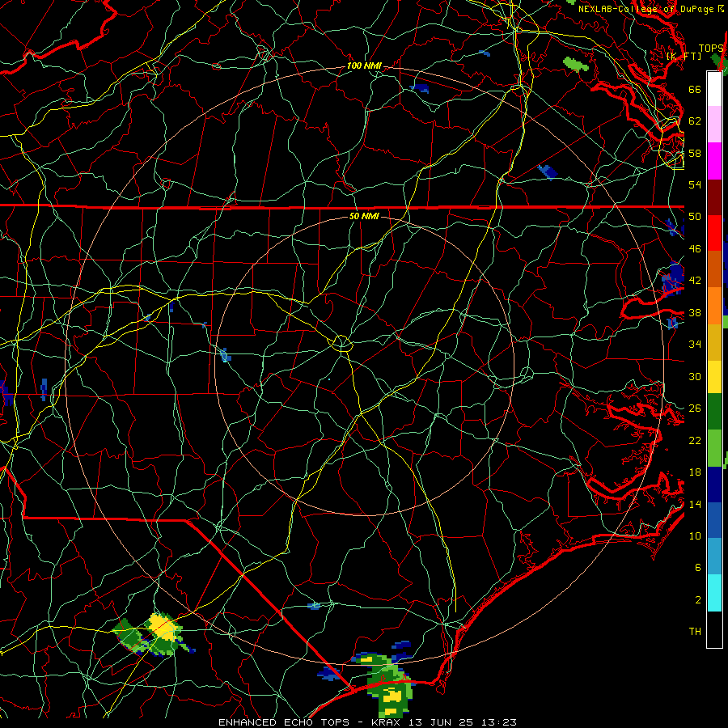
Task: Pick the gold legend band
Action: [x=714, y=342]
